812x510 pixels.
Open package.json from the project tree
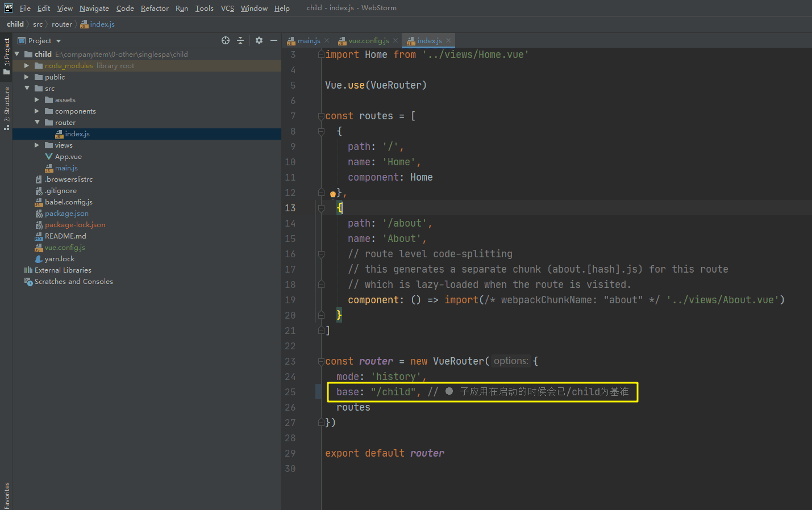point(66,214)
